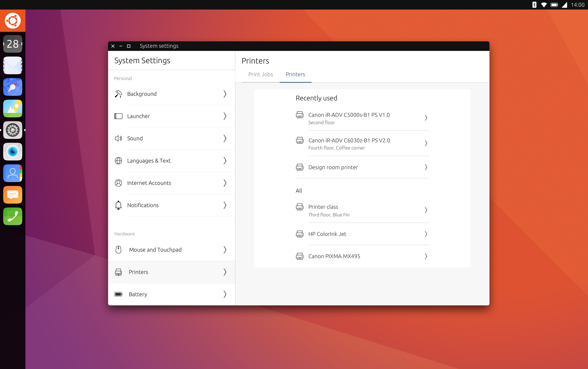Image resolution: width=588 pixels, height=369 pixels.
Task: Expand Languages & Text row chevron
Action: pos(225,161)
